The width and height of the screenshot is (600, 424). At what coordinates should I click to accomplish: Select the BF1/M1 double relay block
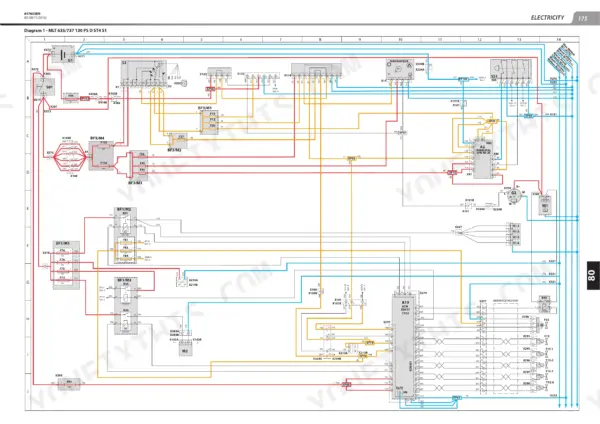point(126,306)
